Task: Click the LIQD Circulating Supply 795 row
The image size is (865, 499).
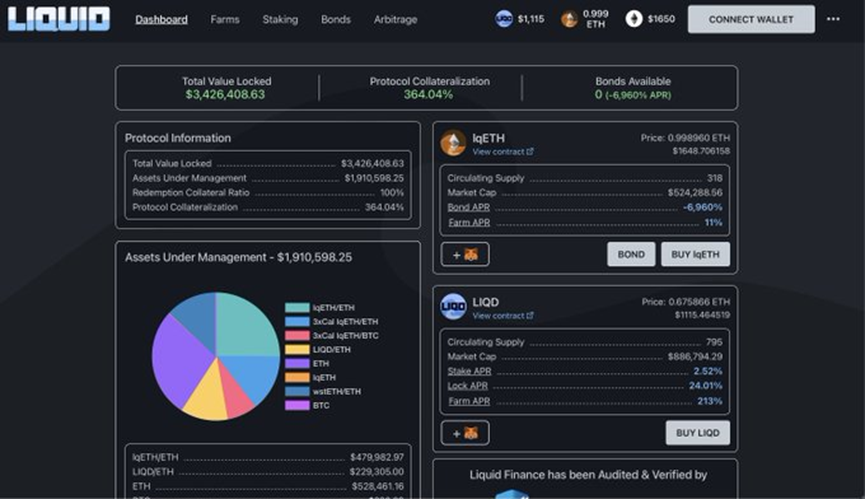Action: 585,342
